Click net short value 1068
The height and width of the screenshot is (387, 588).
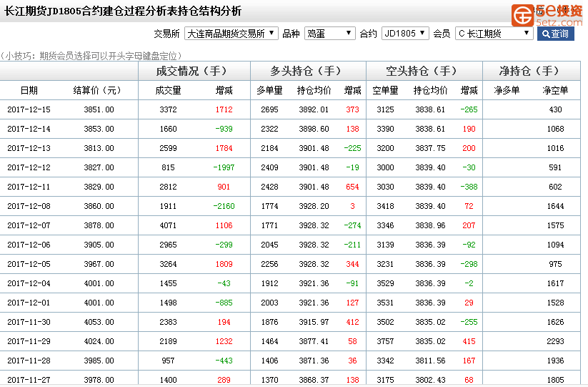tap(555, 129)
